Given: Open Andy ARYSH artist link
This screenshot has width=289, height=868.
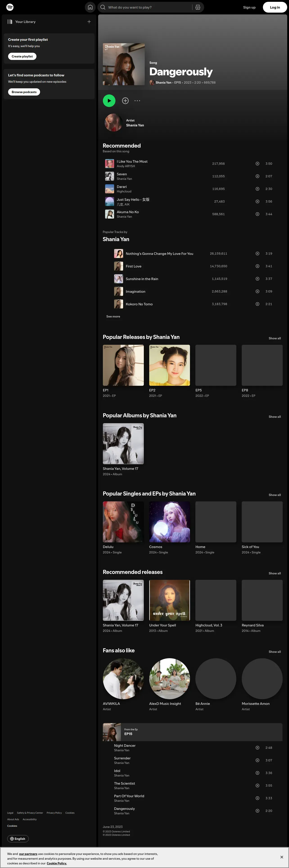Looking at the screenshot, I should 126,166.
